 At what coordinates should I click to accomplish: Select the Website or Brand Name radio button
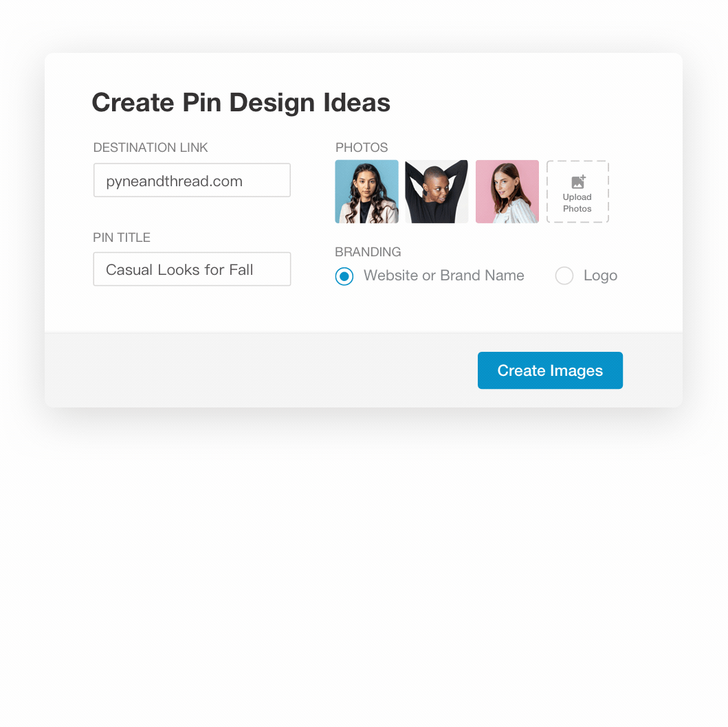click(344, 276)
